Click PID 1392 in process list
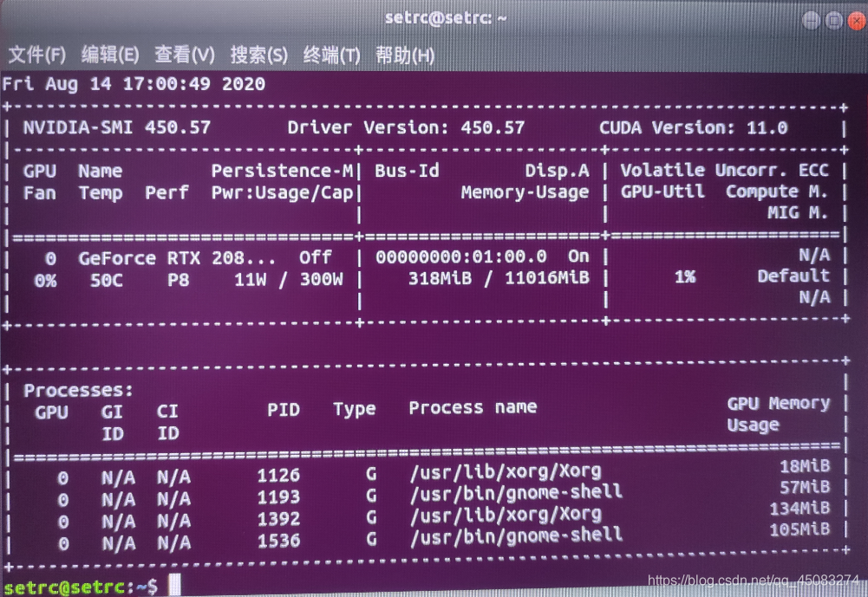The image size is (868, 597). tap(278, 518)
